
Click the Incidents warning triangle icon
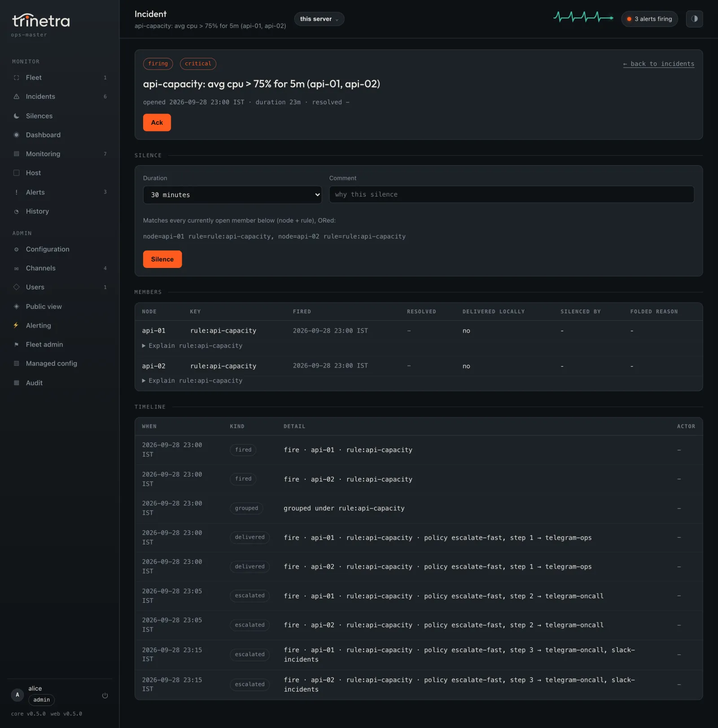tap(17, 96)
